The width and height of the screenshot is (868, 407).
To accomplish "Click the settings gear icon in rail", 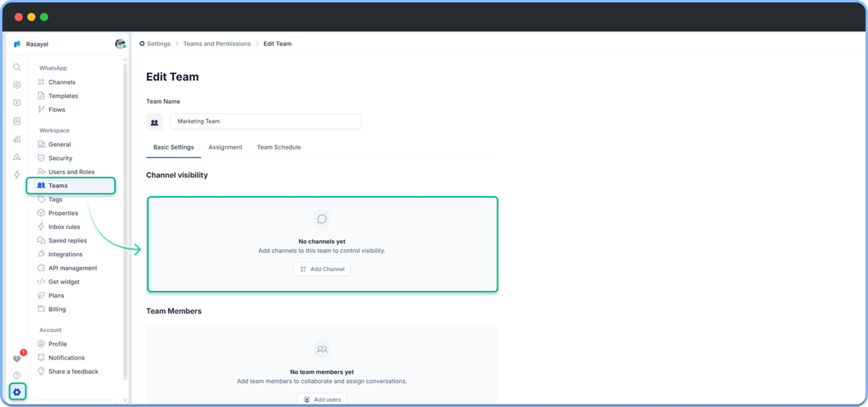I will tap(17, 392).
